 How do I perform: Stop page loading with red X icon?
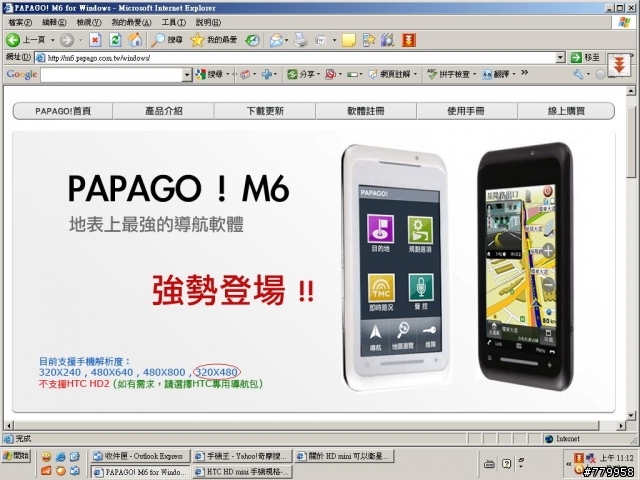click(x=95, y=40)
